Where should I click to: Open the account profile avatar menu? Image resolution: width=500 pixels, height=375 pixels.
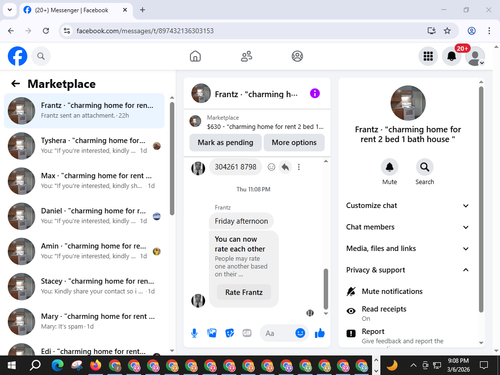(x=475, y=56)
